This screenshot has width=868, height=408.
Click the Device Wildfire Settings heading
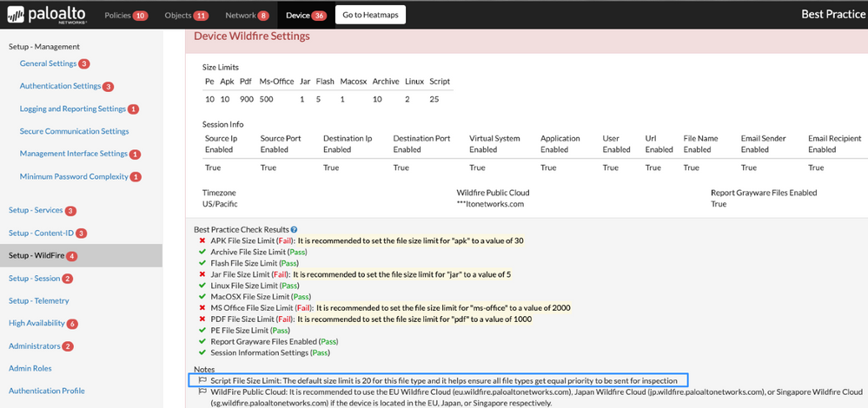(251, 36)
